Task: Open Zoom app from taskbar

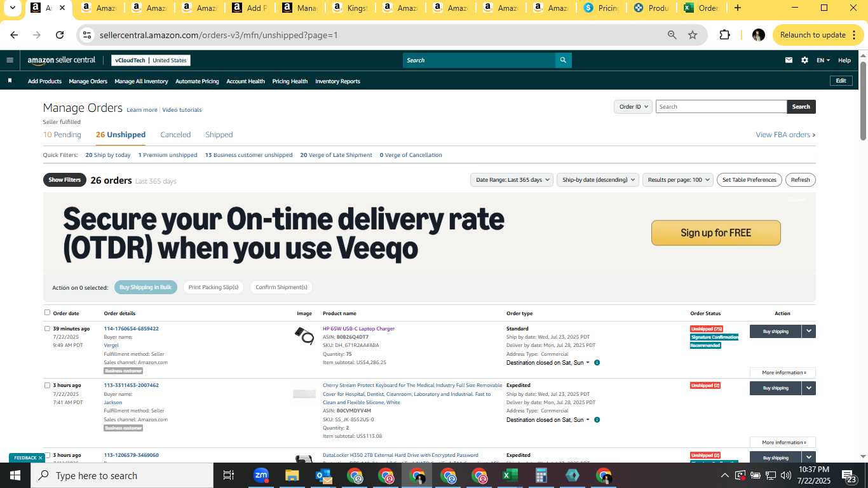Action: tap(261, 475)
